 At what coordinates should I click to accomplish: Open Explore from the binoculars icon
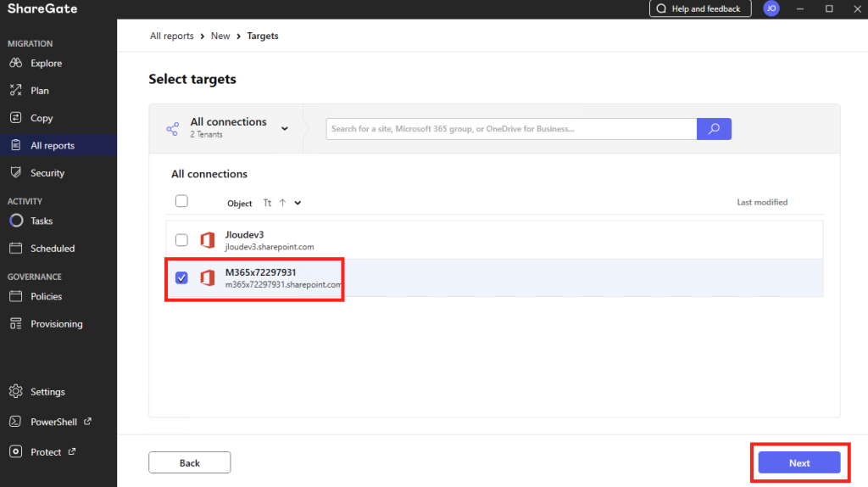tap(15, 63)
